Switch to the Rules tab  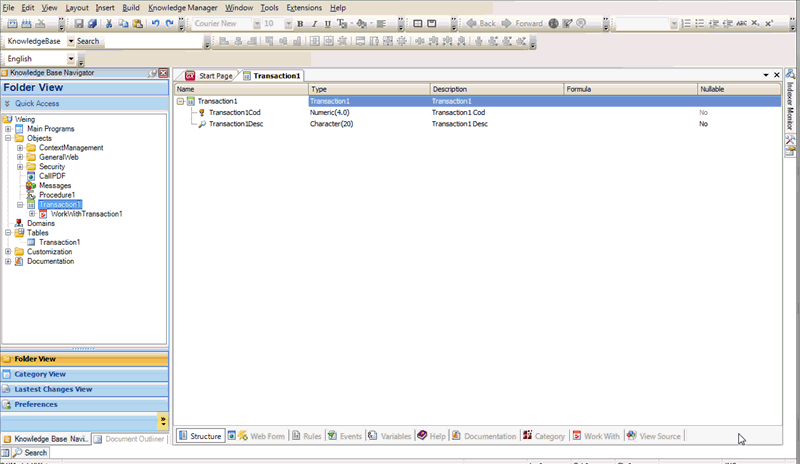click(x=307, y=436)
